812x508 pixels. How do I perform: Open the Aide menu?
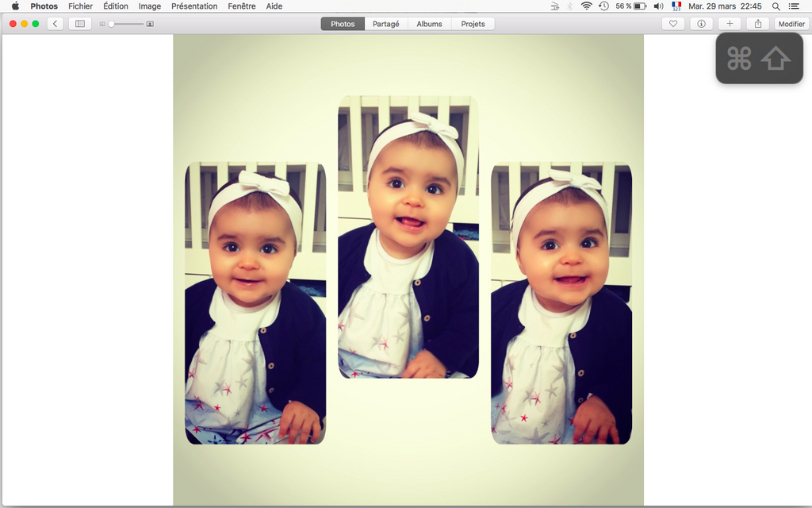click(274, 6)
